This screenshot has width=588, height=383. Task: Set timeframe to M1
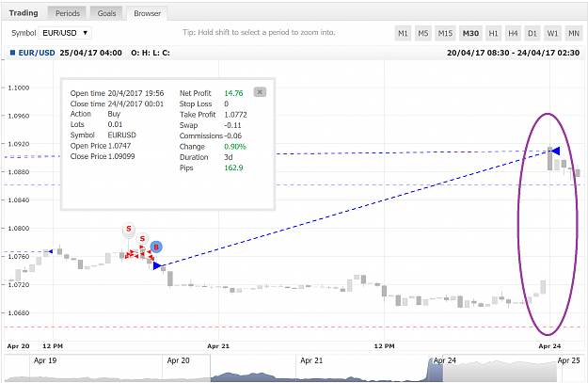point(403,33)
